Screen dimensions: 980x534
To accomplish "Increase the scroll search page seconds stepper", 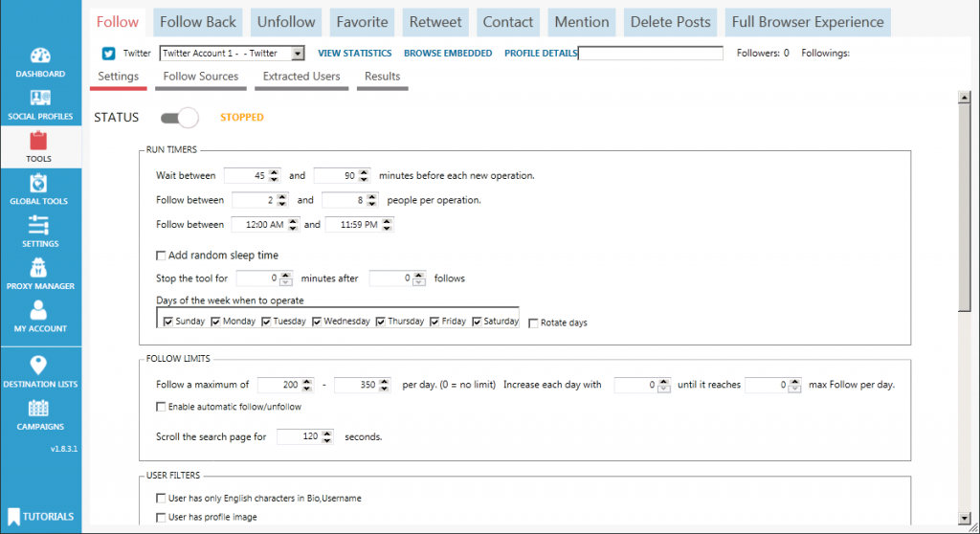I will tap(327, 433).
